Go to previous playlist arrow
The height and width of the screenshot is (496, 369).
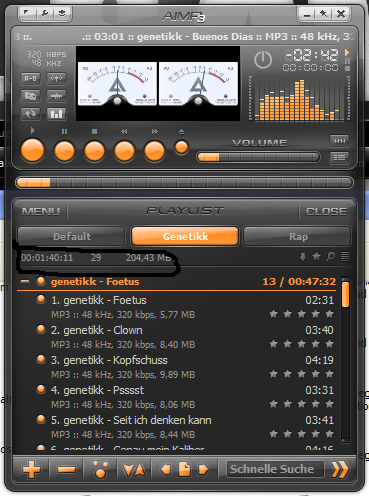pos(166,469)
